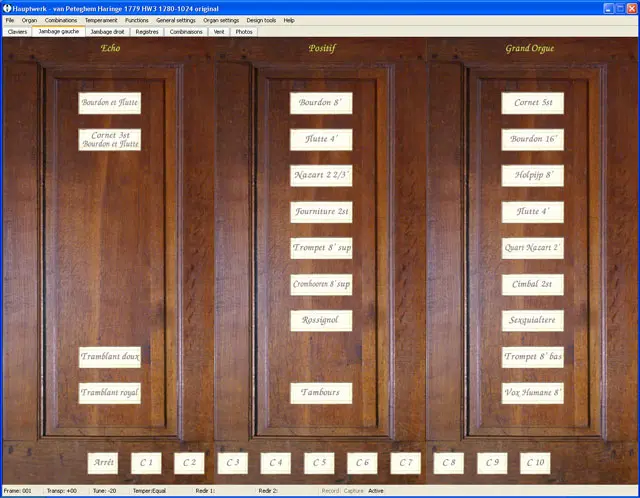Open the General settings menu
Viewport: 640px width, 498px height.
(x=176, y=20)
